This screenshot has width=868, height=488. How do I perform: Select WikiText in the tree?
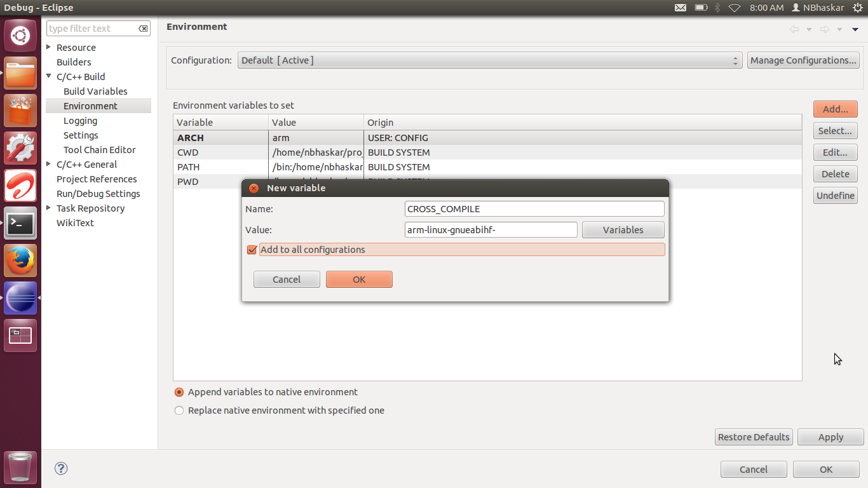75,223
